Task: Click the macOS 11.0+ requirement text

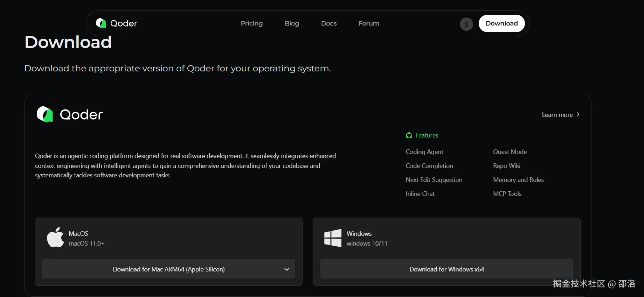Action: (86, 243)
